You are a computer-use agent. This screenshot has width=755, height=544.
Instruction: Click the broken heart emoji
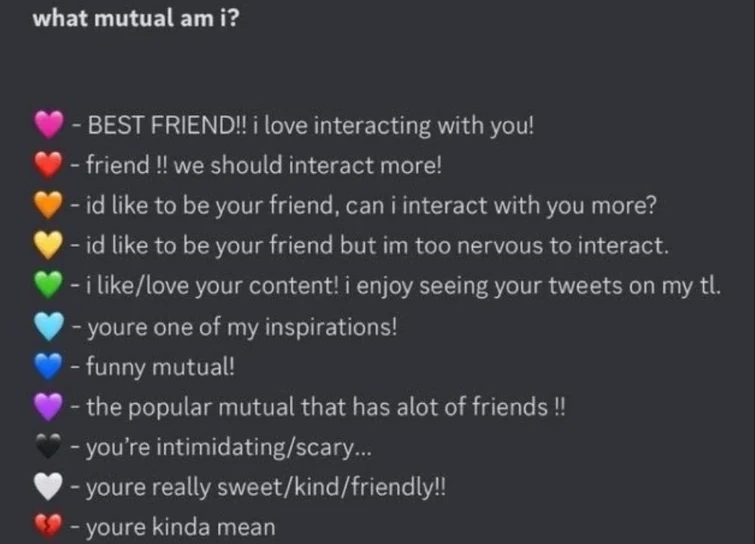tap(49, 526)
